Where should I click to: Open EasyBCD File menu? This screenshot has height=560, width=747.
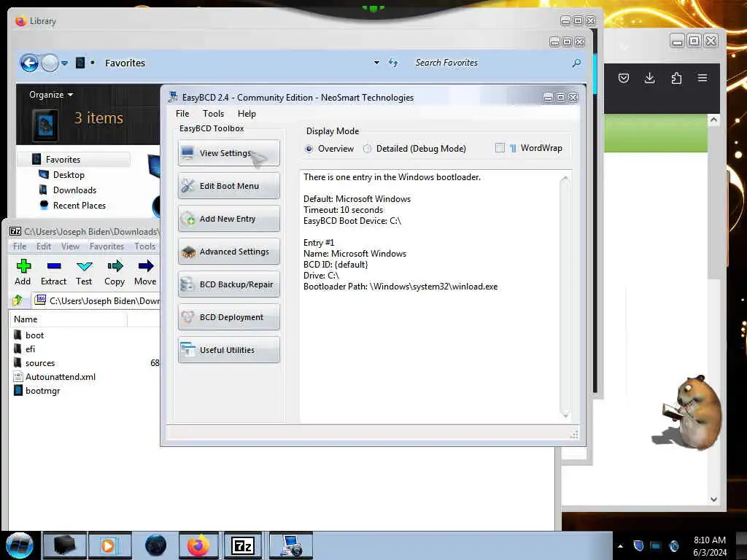pyautogui.click(x=182, y=114)
